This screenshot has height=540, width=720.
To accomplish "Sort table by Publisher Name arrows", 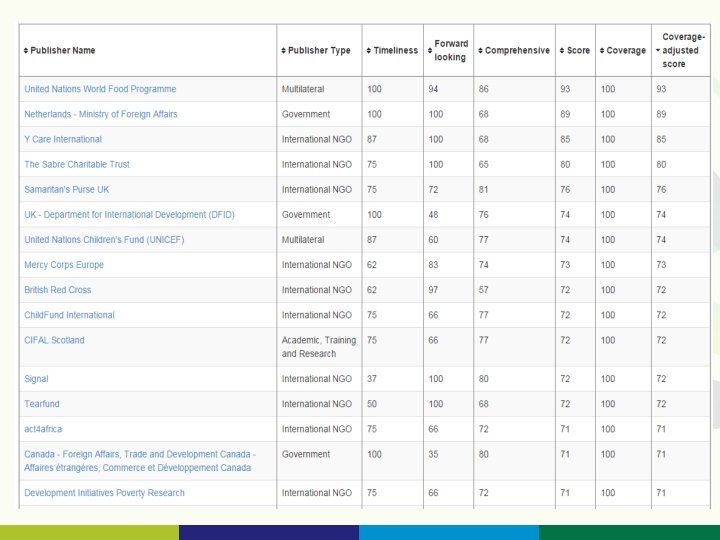I will pos(26,51).
